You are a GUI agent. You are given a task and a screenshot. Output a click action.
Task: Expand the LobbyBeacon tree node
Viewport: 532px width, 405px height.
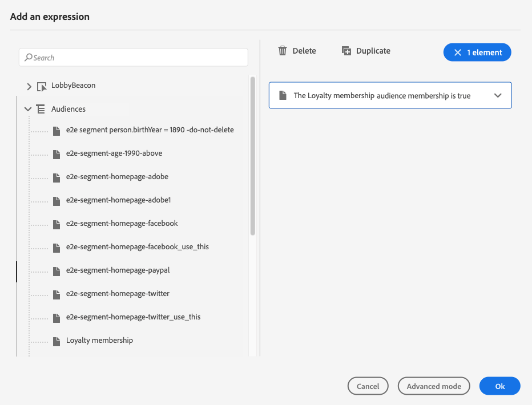29,86
